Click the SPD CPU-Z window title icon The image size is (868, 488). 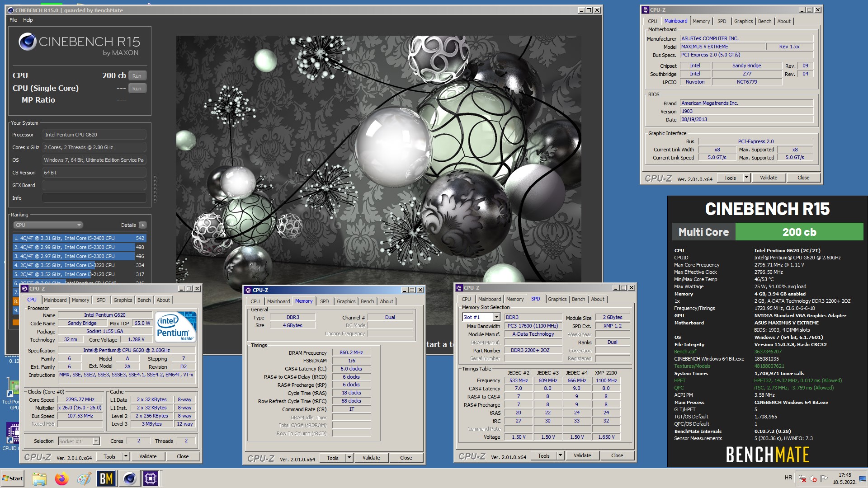click(x=459, y=288)
